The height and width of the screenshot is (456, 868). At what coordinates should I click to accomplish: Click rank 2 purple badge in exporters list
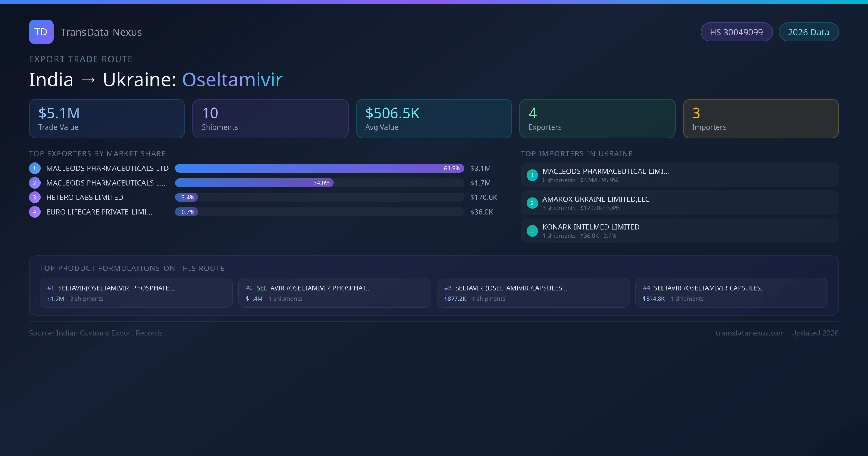pyautogui.click(x=35, y=183)
